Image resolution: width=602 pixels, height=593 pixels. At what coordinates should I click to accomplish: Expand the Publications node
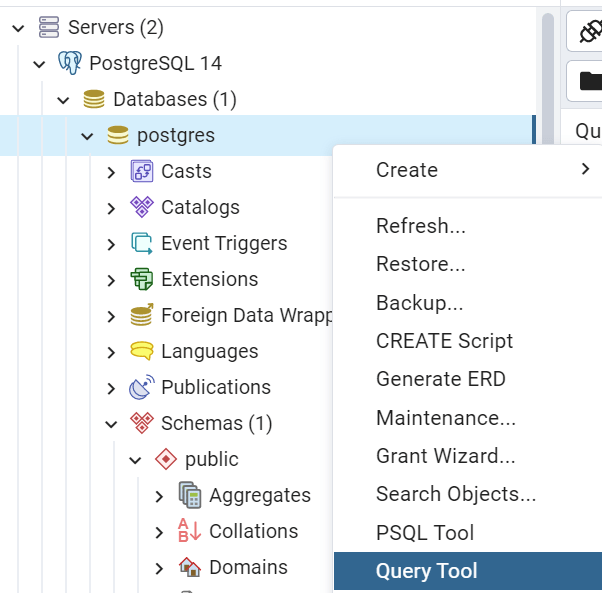[x=111, y=388]
